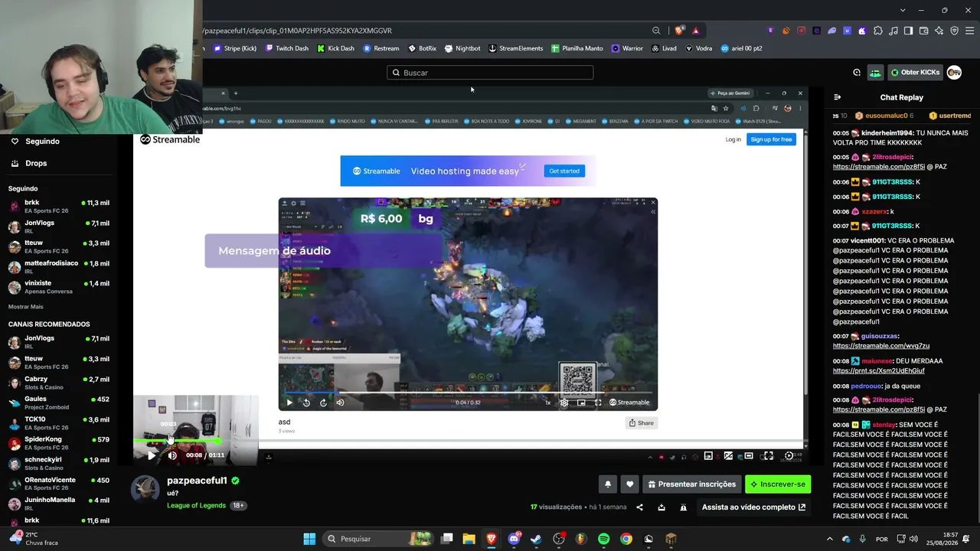The image size is (980, 551).
Task: Open Spotify from taskbar
Action: pos(604,539)
